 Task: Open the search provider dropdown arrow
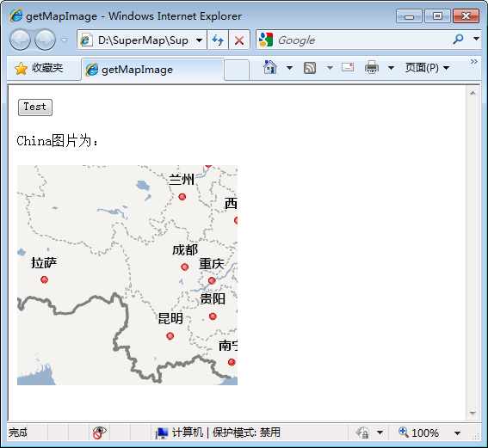pyautogui.click(x=476, y=40)
